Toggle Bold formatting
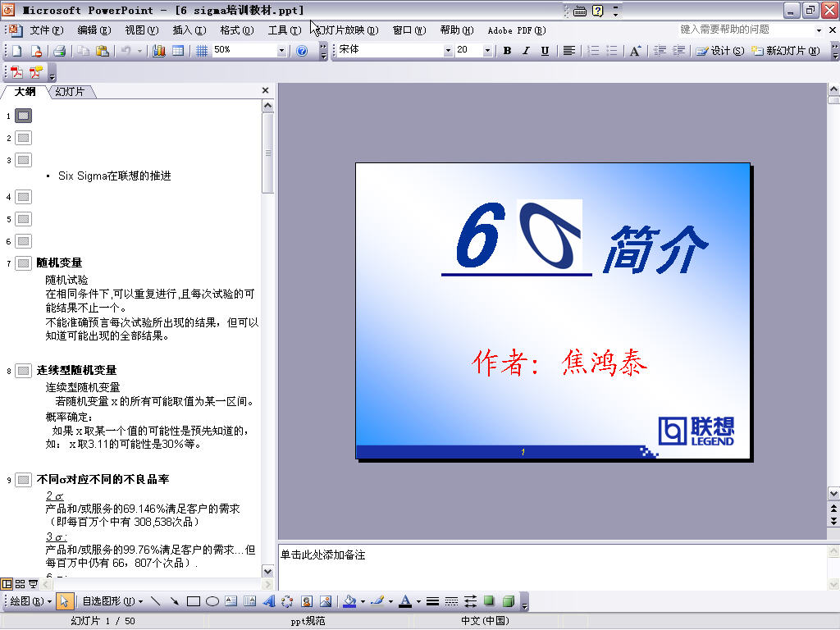This screenshot has width=840, height=630. [507, 51]
